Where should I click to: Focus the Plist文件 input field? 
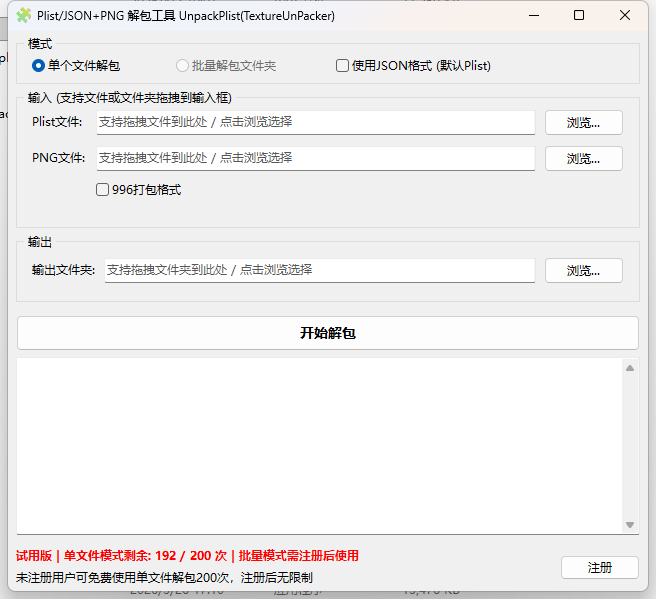(316, 123)
